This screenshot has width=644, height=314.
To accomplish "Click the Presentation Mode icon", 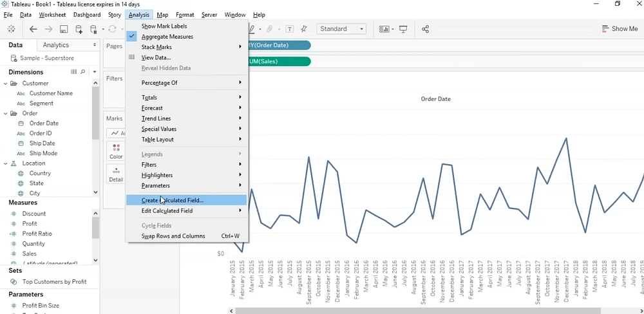I will [404, 29].
